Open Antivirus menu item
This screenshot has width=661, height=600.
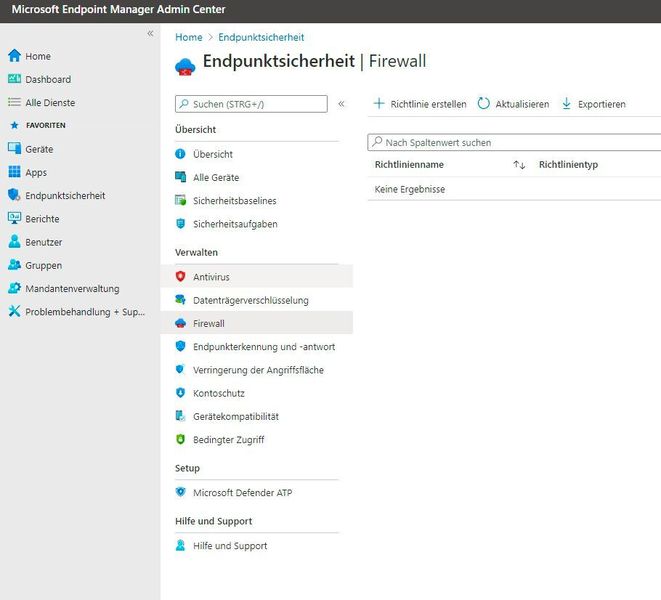[x=257, y=277]
